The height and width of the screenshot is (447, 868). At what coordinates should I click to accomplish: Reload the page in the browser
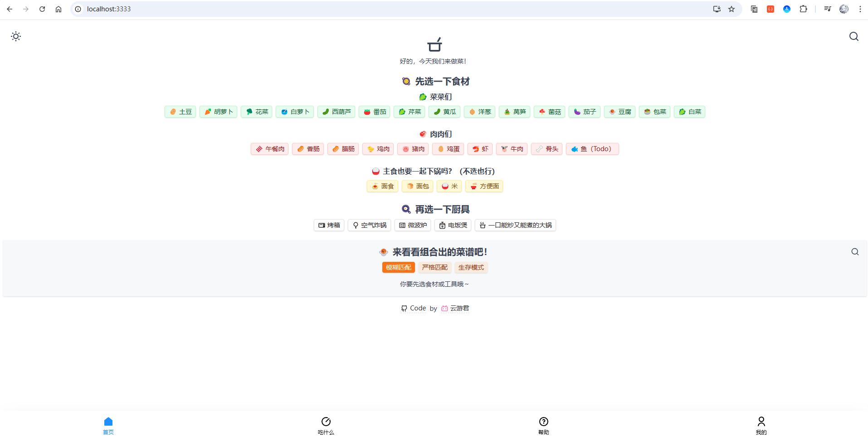click(42, 9)
